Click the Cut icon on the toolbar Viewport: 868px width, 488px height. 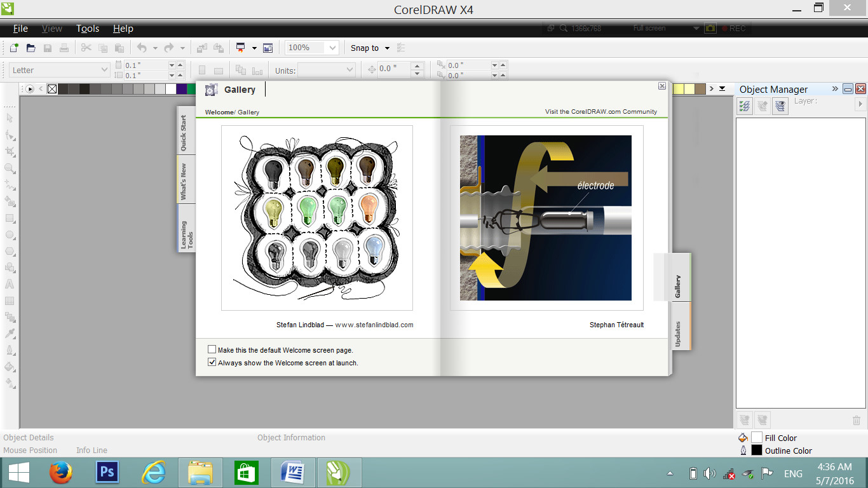pos(86,48)
